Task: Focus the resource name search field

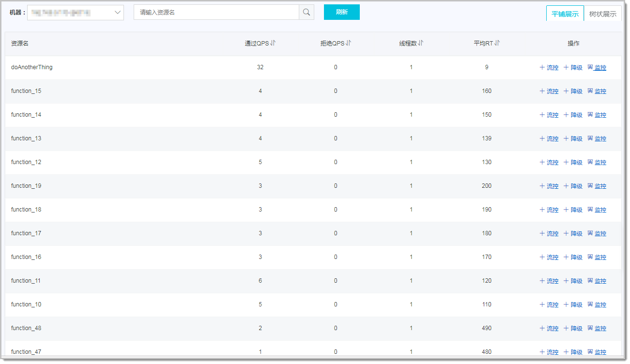Action: (216, 12)
